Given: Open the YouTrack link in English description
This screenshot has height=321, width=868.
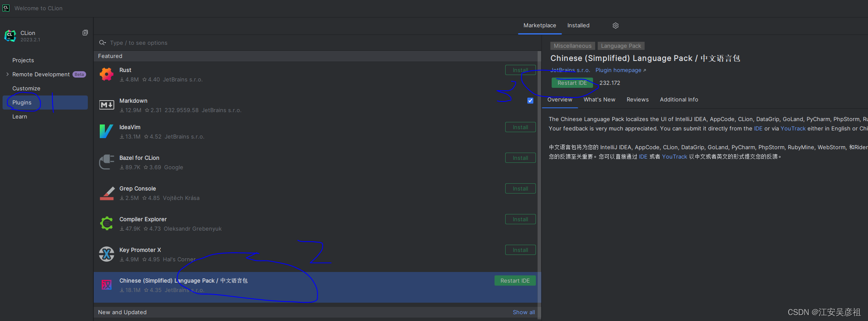Looking at the screenshot, I should (793, 128).
